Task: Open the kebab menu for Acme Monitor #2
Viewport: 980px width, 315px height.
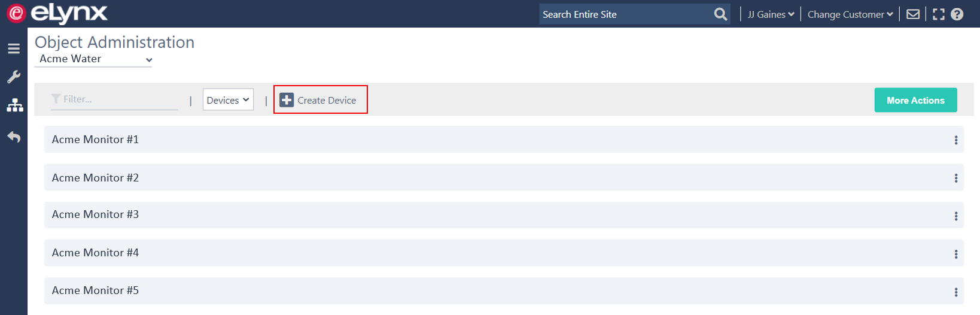Action: pyautogui.click(x=955, y=178)
